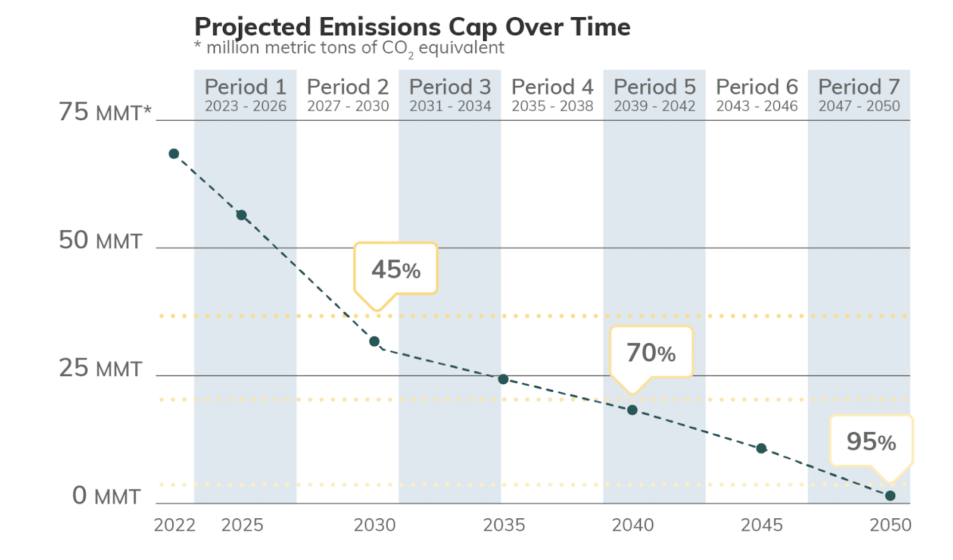This screenshot has width=953, height=560.
Task: Select the Period 5 column header
Action: click(x=655, y=95)
